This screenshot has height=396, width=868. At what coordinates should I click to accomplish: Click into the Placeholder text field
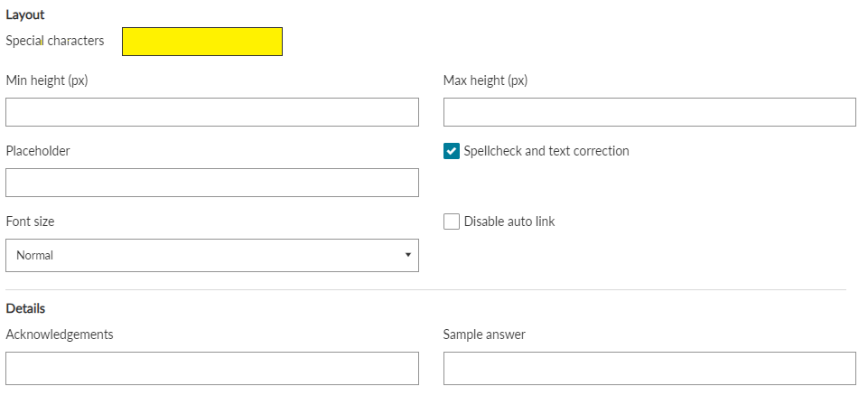[212, 183]
